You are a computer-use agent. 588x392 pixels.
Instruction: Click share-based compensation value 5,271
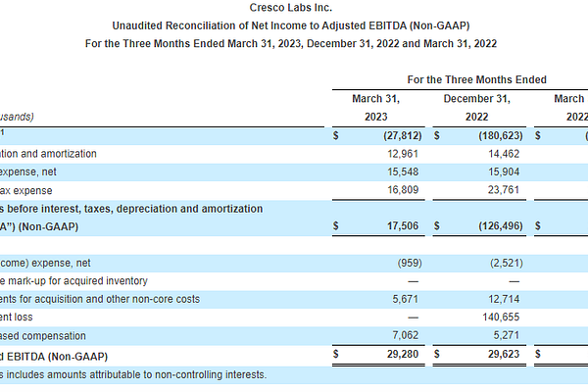pos(507,335)
